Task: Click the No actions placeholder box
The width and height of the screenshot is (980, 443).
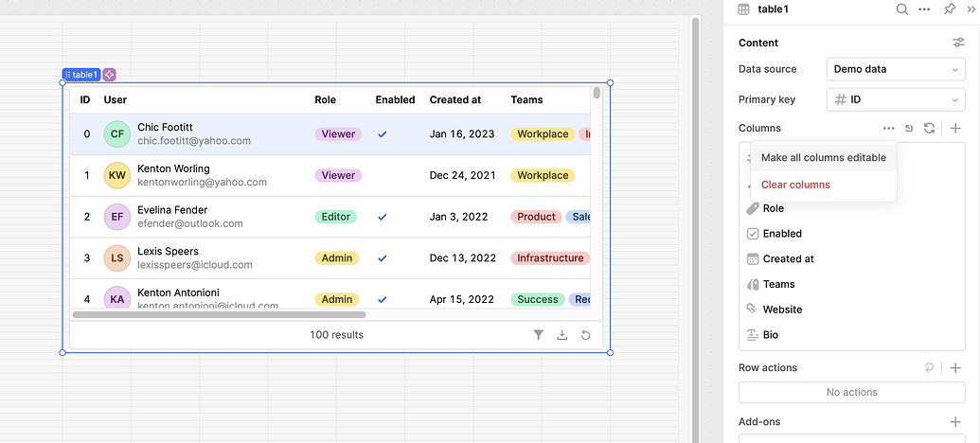Action: [x=852, y=393]
